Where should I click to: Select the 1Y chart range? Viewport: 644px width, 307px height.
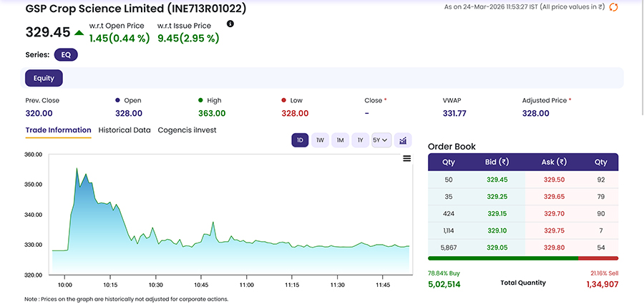tap(361, 140)
